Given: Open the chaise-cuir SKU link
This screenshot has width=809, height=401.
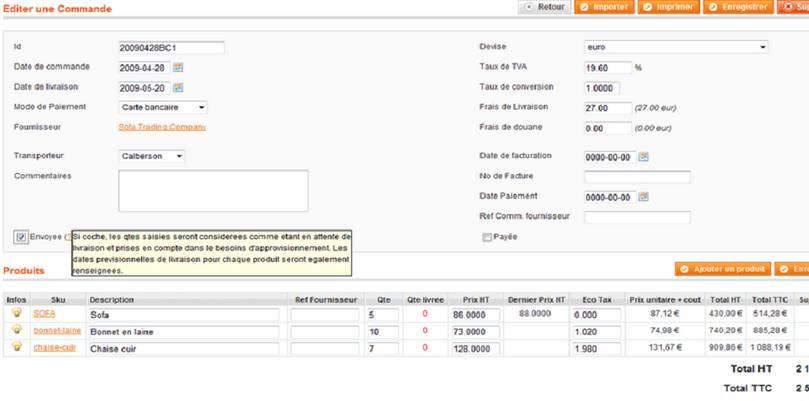Looking at the screenshot, I should click(54, 348).
